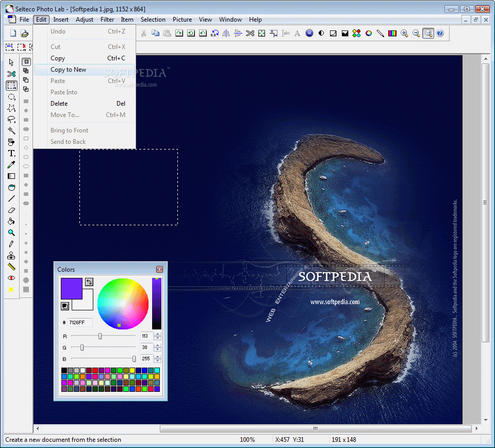Select the rectangular selection tool
This screenshot has width=495, height=448.
click(11, 85)
